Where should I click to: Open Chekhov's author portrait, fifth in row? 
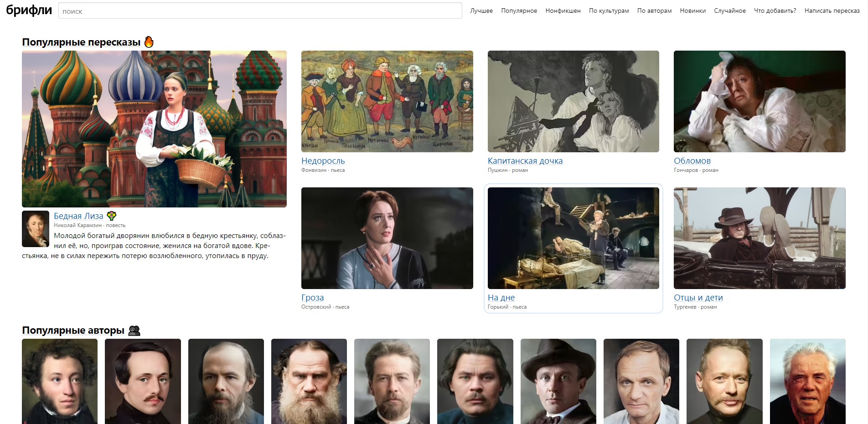click(x=392, y=381)
